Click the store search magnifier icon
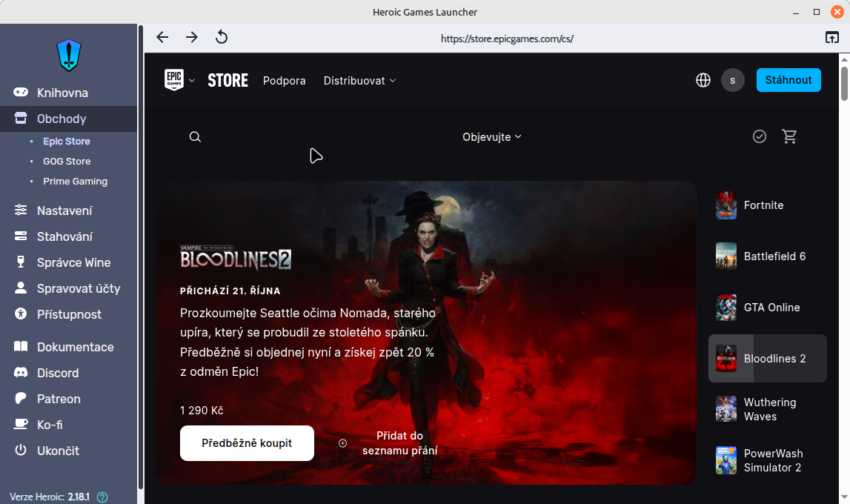The image size is (850, 504). [195, 136]
